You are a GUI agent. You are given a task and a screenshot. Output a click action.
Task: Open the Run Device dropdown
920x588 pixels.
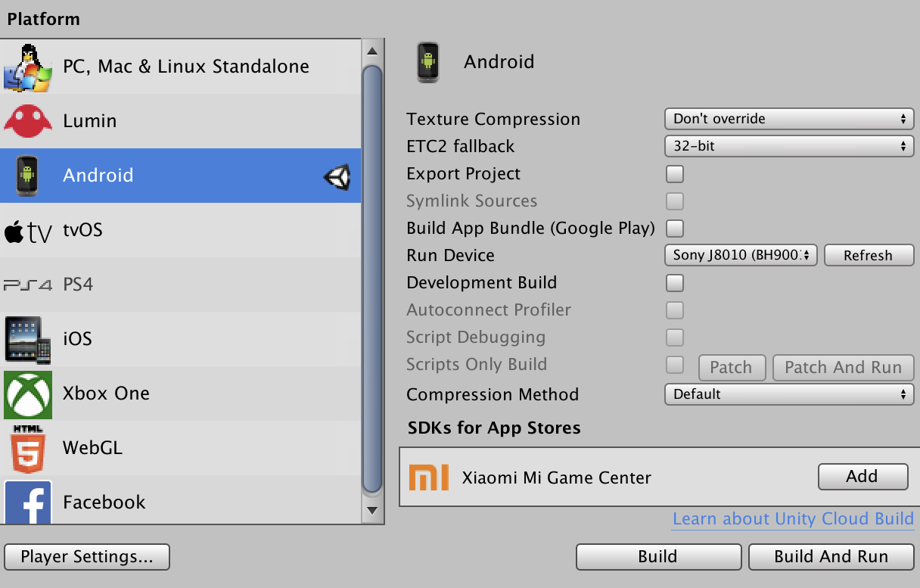741,255
